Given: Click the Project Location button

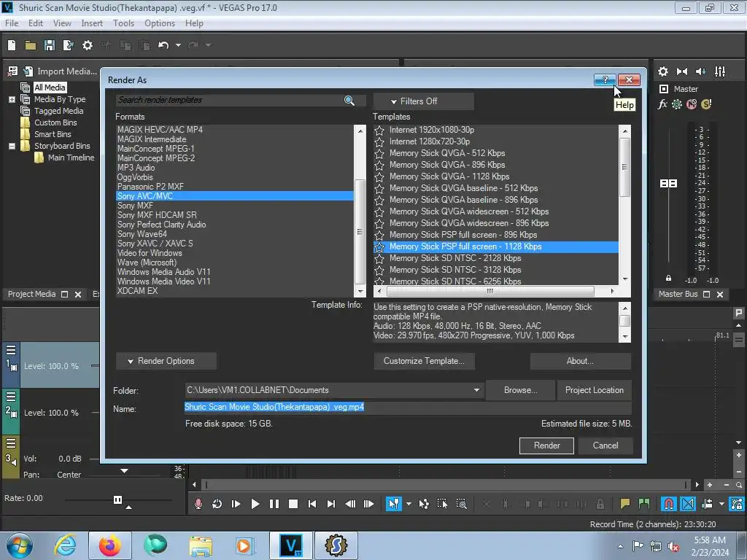Looking at the screenshot, I should click(x=594, y=390).
